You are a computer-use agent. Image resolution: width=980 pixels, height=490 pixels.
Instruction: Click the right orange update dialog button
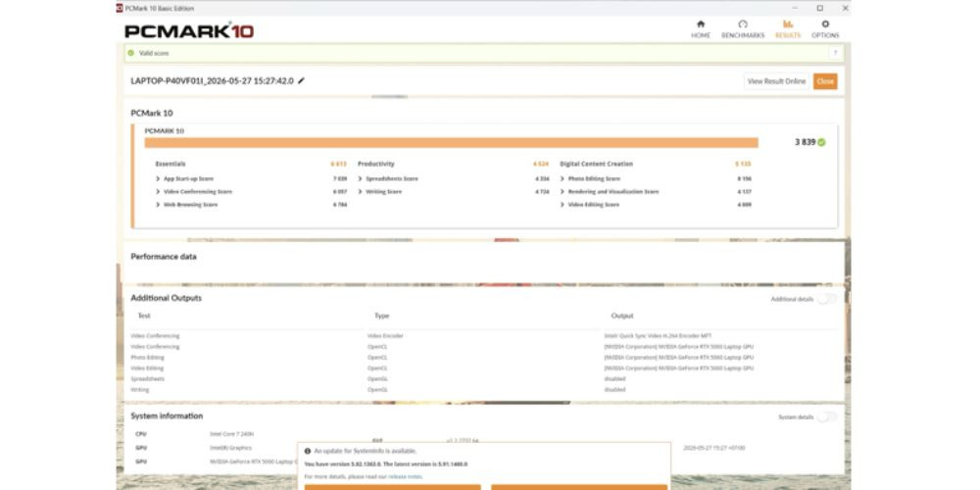[x=579, y=487]
